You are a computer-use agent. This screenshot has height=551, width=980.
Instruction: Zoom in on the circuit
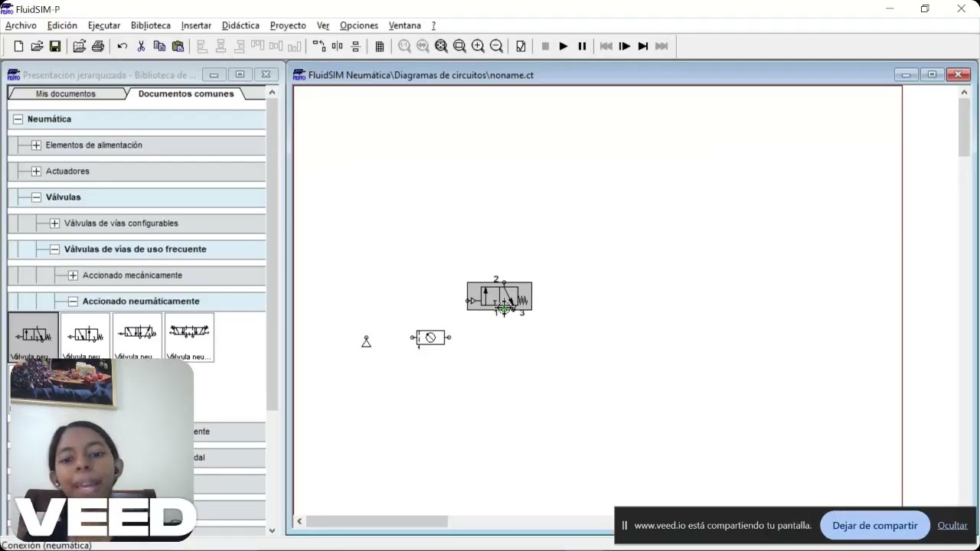pos(478,46)
